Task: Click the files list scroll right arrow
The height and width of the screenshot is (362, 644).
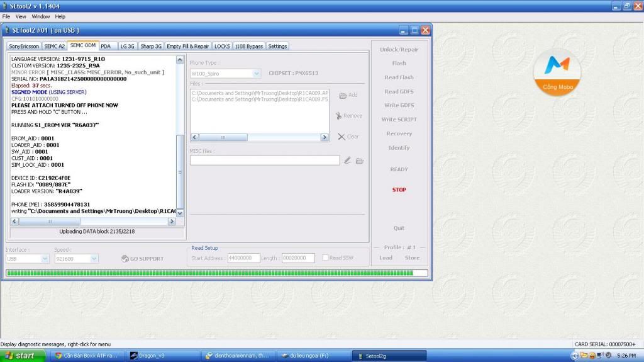Action: tap(325, 137)
